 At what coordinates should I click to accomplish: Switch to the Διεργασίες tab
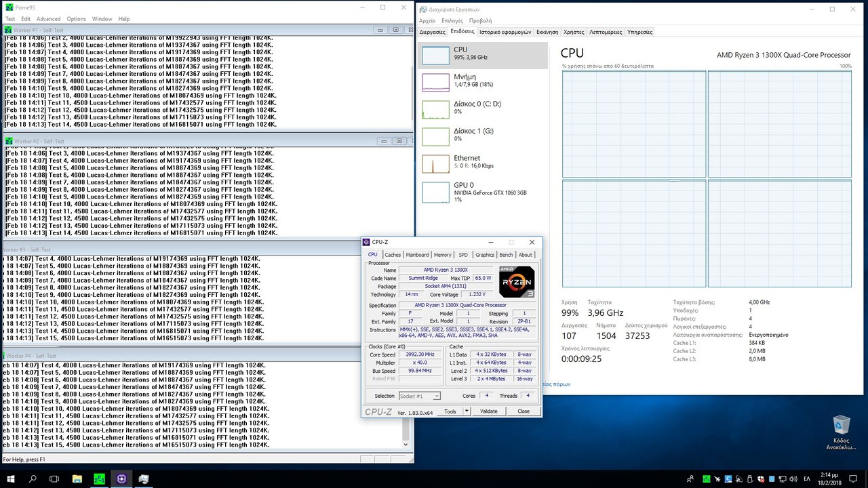click(433, 32)
